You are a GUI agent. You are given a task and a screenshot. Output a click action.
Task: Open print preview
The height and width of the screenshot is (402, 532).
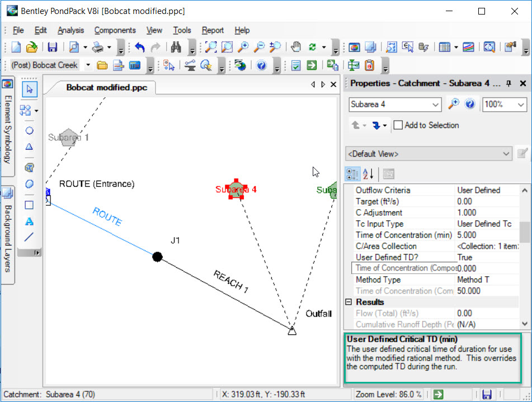click(x=74, y=47)
